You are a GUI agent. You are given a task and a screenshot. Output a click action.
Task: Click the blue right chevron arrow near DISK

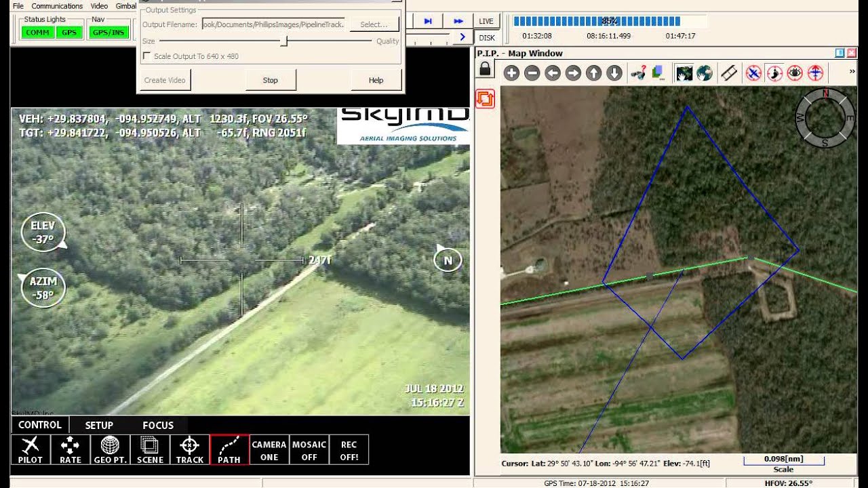[x=462, y=37]
